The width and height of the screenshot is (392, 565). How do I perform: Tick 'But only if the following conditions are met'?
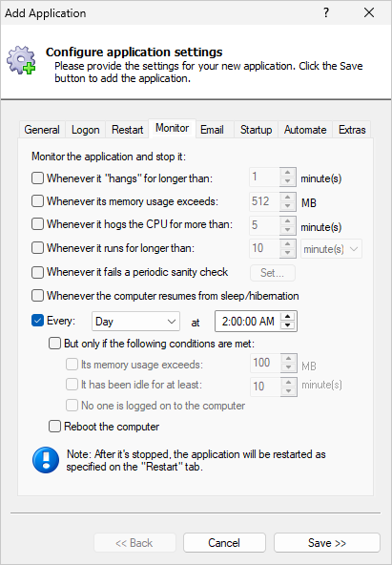[x=54, y=344]
